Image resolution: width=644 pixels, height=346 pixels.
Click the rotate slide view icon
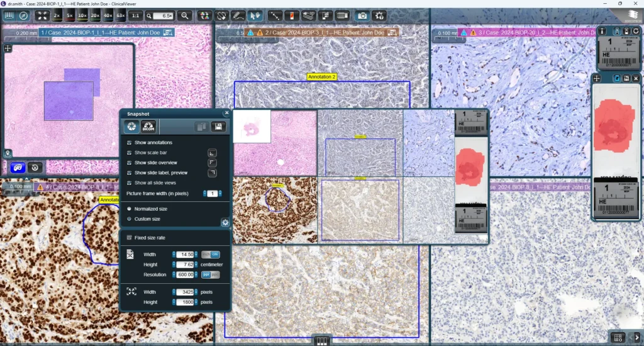pyautogui.click(x=221, y=16)
